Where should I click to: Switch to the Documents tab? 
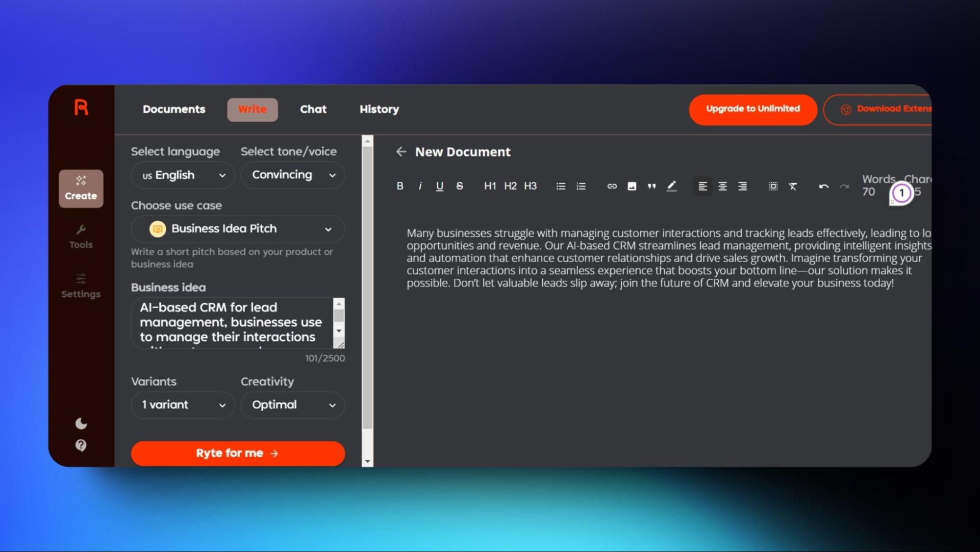(x=174, y=109)
